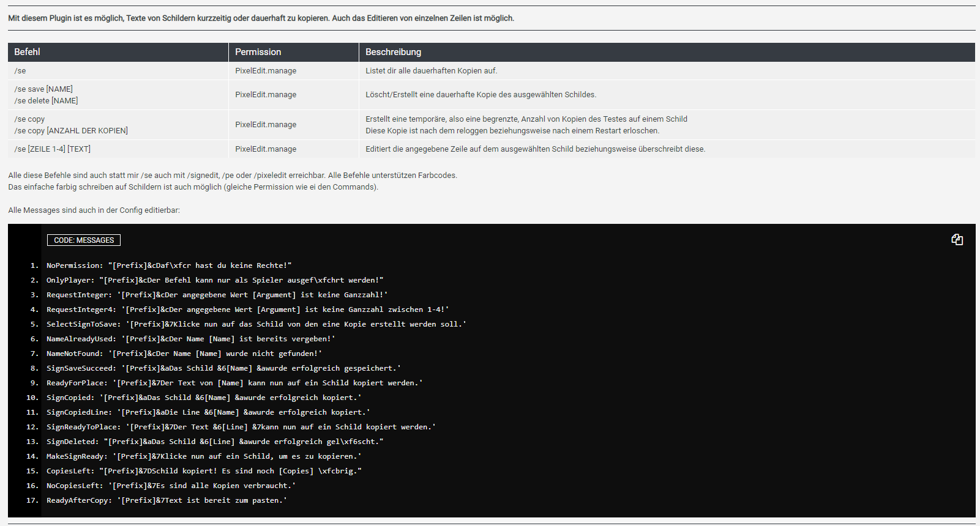This screenshot has width=980, height=526.
Task: Click the SelectSignToSave code line
Action: pyautogui.click(x=256, y=324)
